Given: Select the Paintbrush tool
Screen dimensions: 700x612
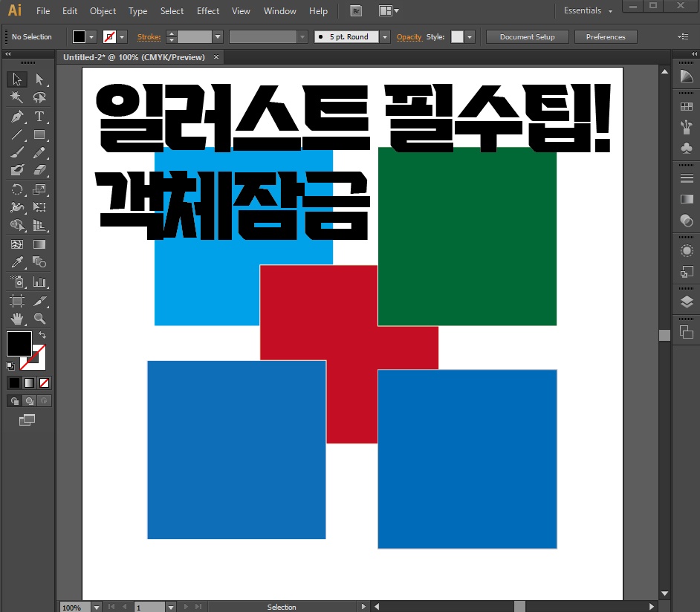Looking at the screenshot, I should pos(17,152).
